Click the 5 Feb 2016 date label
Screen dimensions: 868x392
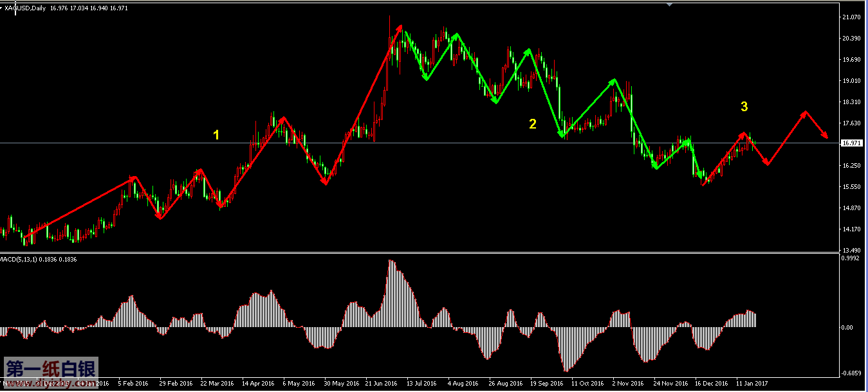pos(133,384)
